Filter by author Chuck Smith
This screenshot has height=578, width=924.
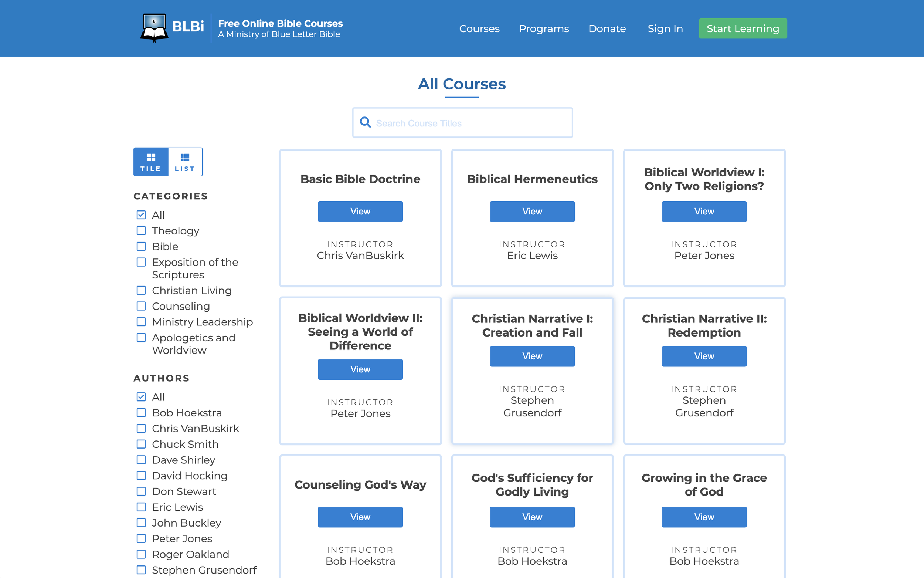[x=141, y=444]
